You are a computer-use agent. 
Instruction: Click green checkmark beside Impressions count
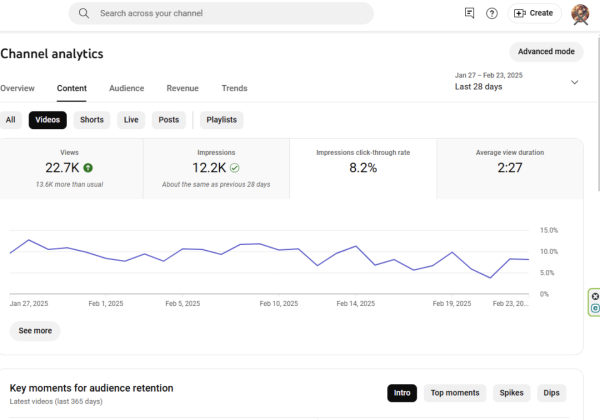(234, 168)
